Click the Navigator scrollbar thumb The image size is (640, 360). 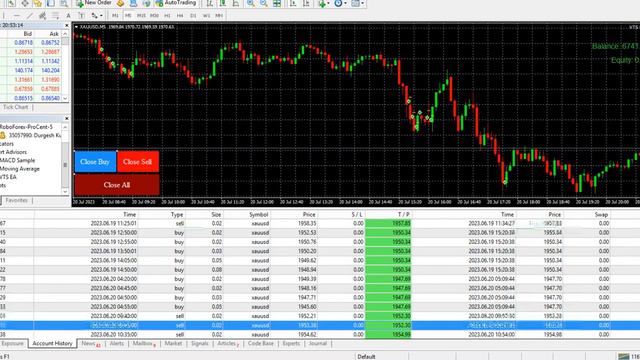tap(65, 165)
